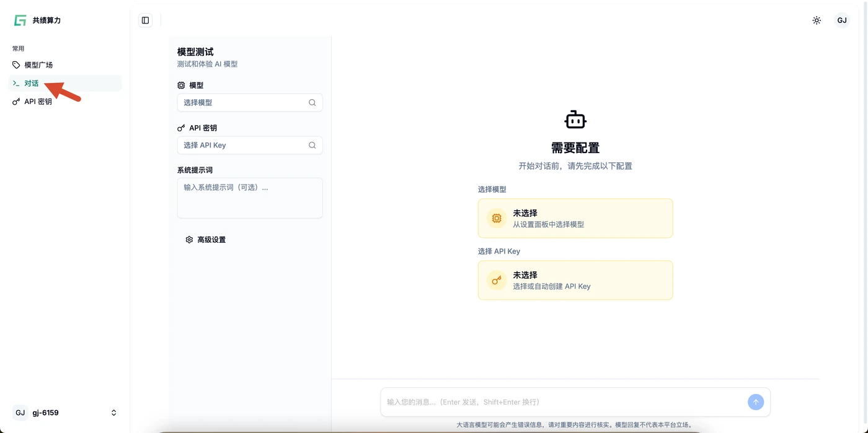Viewport: 868px width, 433px height.
Task: Click the send arrow button
Action: (x=755, y=402)
